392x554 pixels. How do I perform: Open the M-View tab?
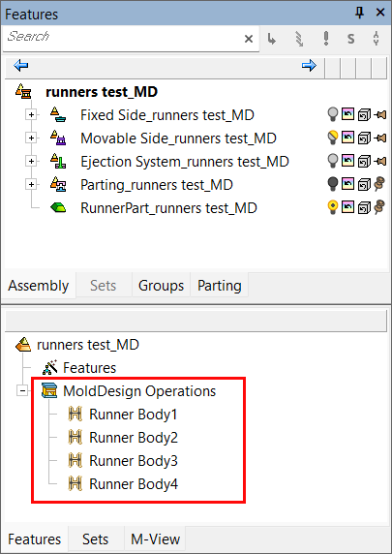click(156, 539)
